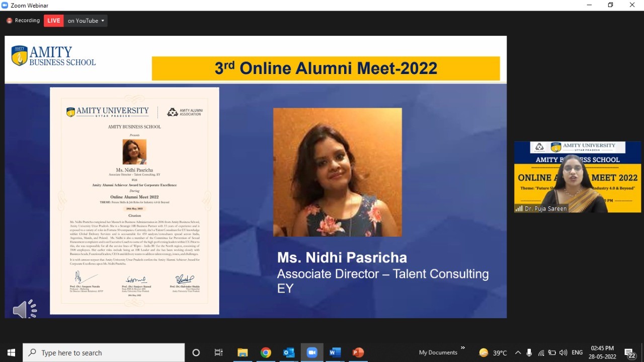Open the notification center with 22 alerts
The height and width of the screenshot is (362, 644).
[630, 352]
